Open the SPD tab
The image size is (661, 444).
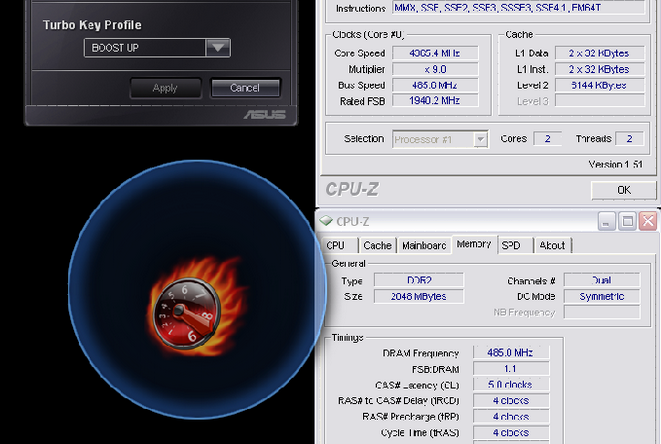click(515, 245)
